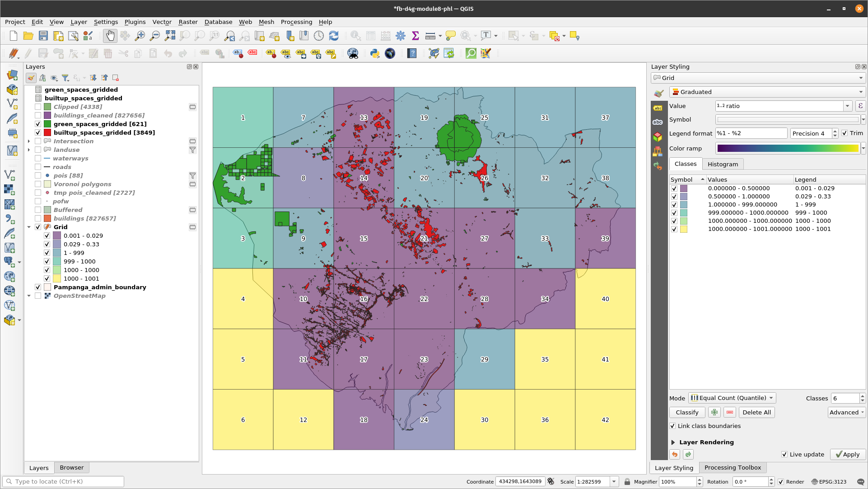Disable Link class boundaries

(x=672, y=426)
